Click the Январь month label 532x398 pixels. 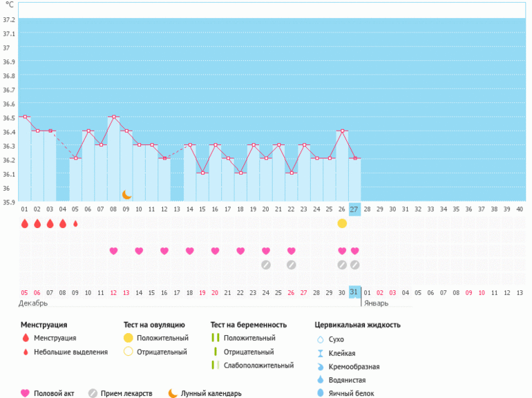375,303
